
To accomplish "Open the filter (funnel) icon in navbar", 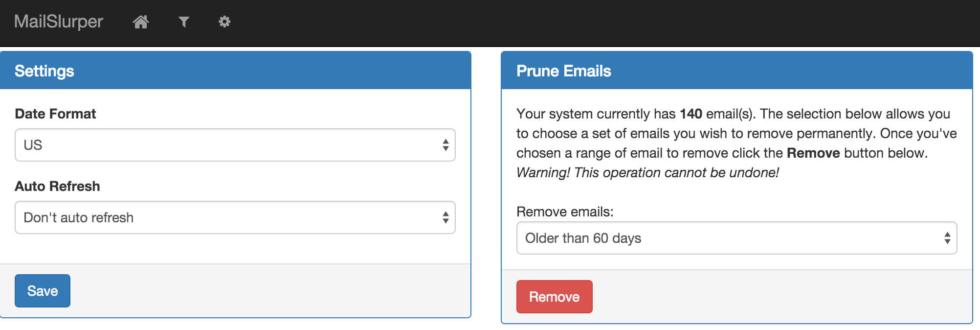I will 183,22.
